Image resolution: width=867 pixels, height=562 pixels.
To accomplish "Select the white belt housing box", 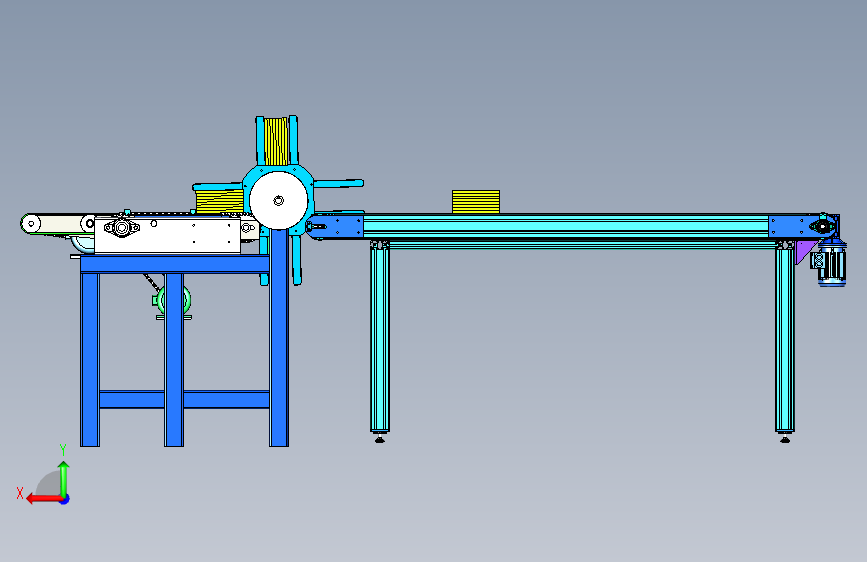I will (x=168, y=235).
